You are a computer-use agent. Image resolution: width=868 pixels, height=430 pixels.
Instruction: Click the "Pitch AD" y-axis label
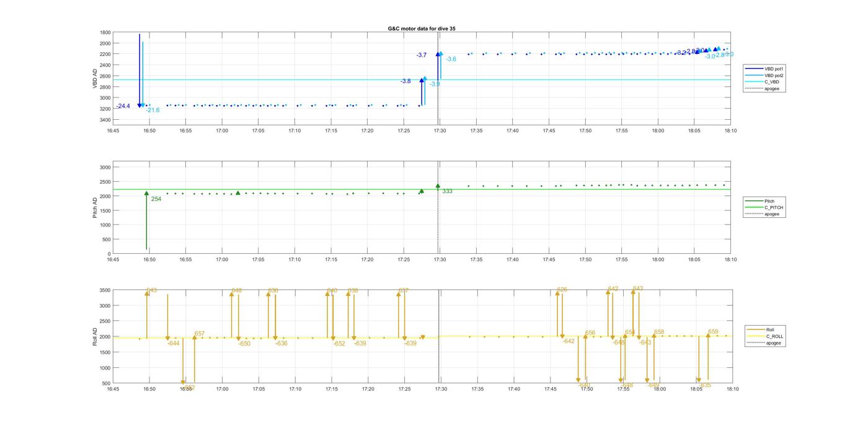point(95,208)
